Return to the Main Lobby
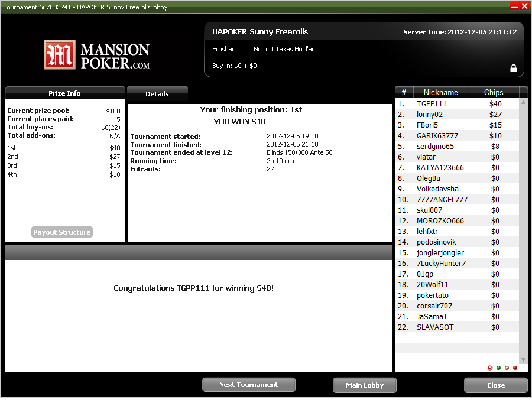 365,385
